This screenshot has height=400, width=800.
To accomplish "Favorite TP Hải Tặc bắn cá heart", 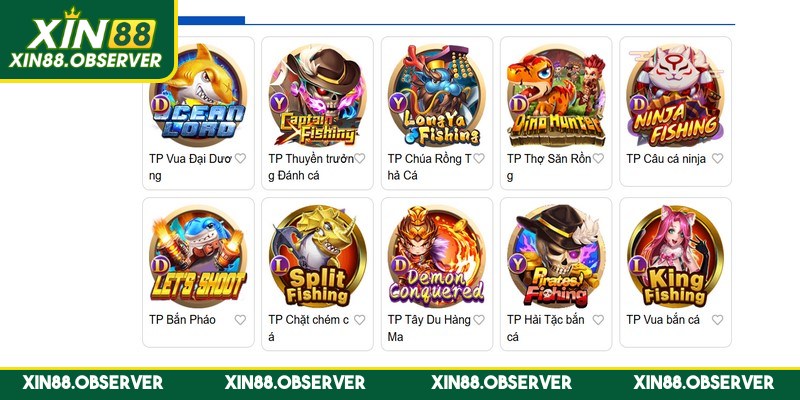I will pos(598,320).
